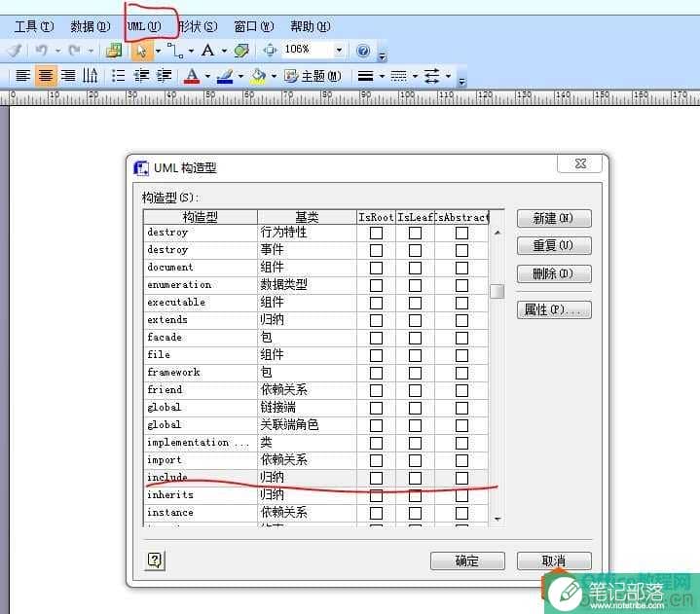
Task: Open the 数据(D) menu
Action: (91, 27)
